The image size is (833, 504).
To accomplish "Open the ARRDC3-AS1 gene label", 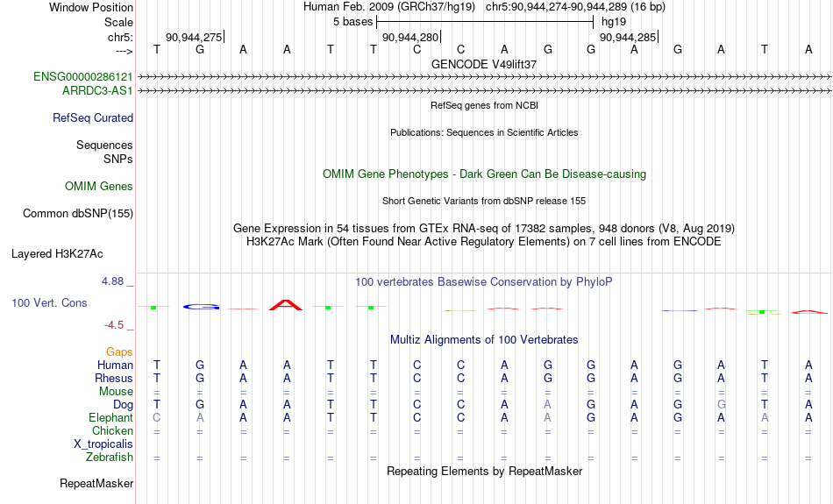I will click(x=97, y=91).
